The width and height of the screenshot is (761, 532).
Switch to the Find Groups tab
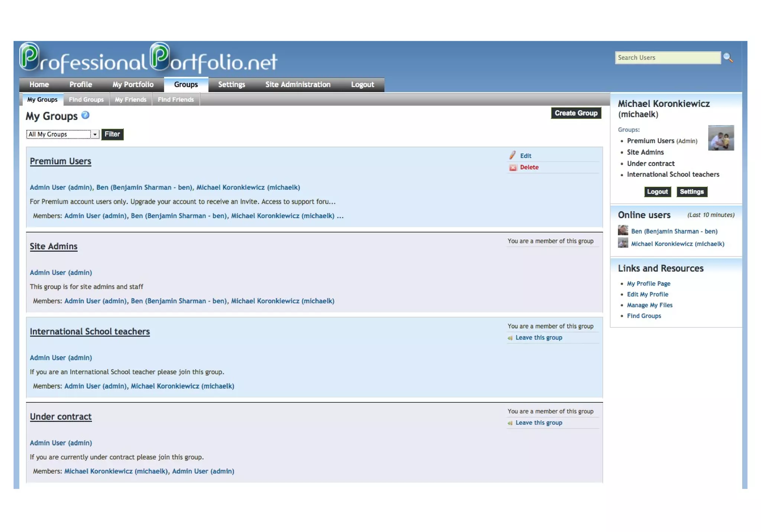86,99
